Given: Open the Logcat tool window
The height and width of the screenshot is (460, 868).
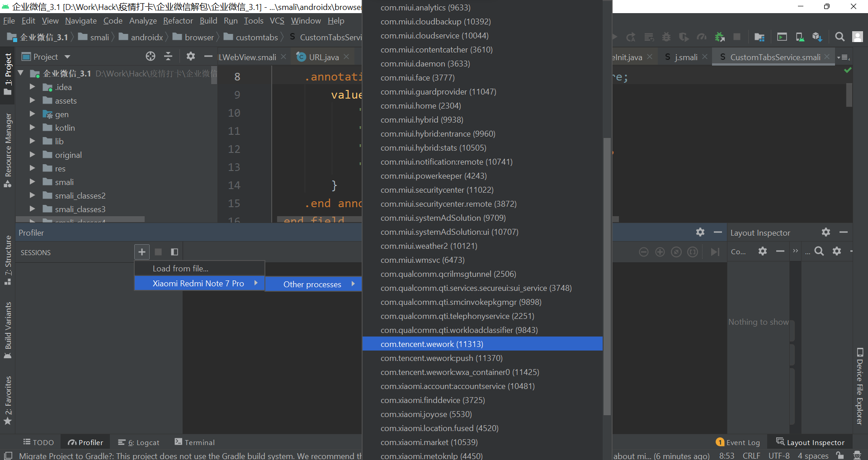Looking at the screenshot, I should [139, 442].
